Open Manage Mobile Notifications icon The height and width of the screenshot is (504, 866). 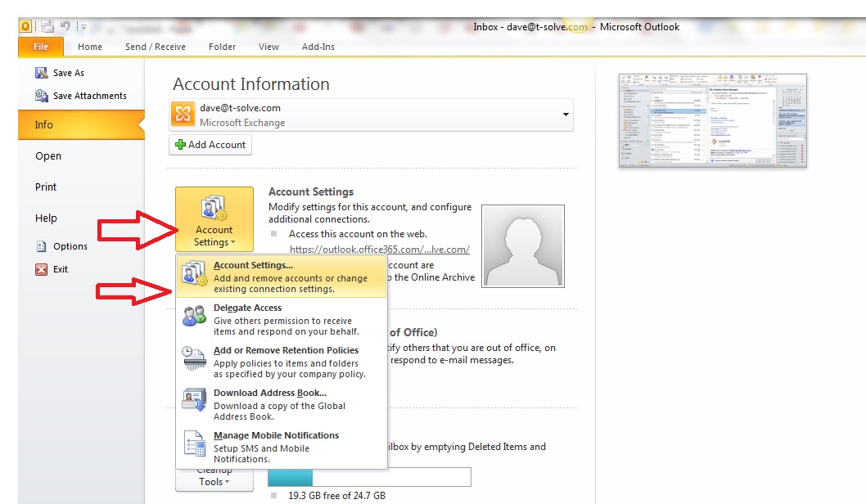click(x=194, y=444)
